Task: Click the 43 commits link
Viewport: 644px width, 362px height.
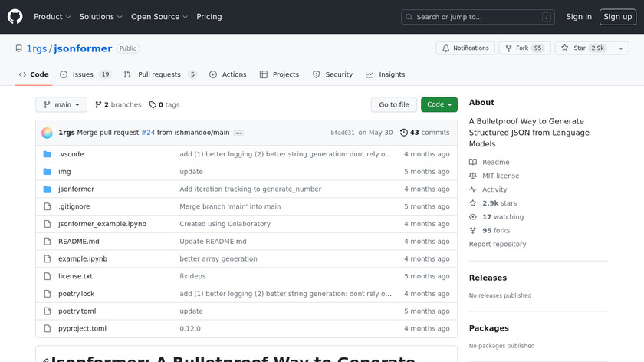Action: (x=425, y=133)
